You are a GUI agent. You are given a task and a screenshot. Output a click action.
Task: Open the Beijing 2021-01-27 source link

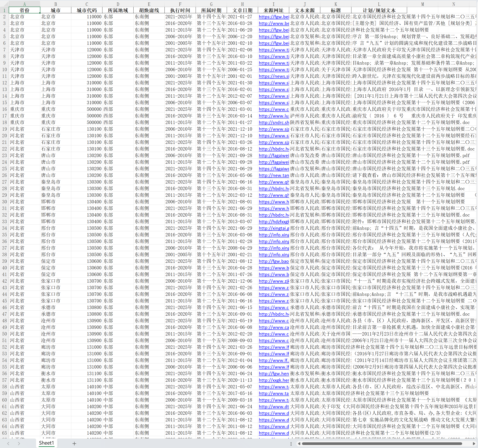tap(274, 17)
